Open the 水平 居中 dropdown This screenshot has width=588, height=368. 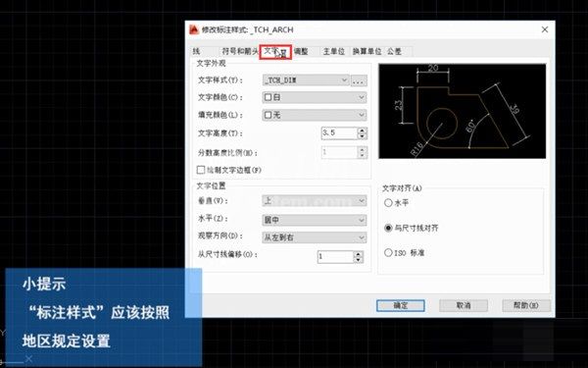(x=315, y=220)
